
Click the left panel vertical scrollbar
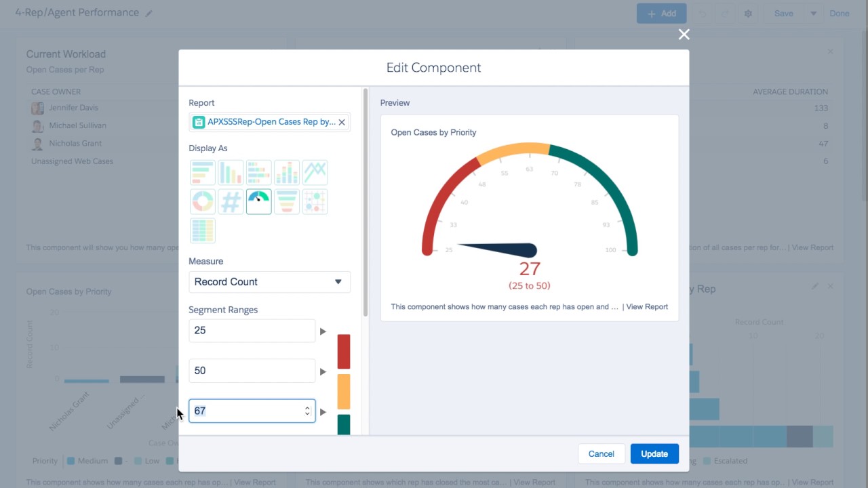click(366, 202)
